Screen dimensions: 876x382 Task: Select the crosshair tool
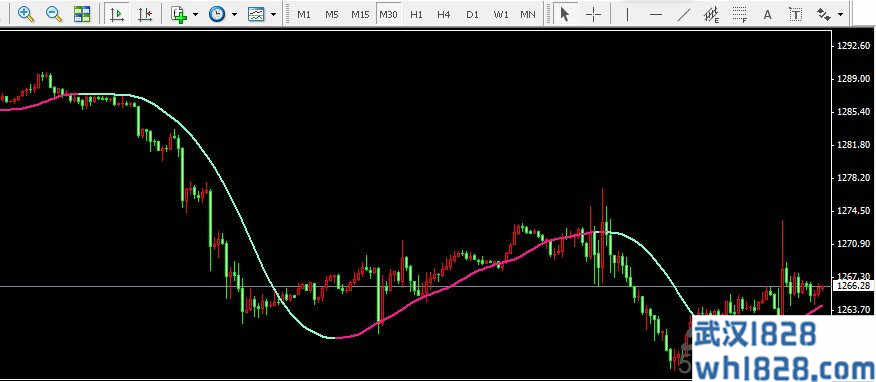593,14
